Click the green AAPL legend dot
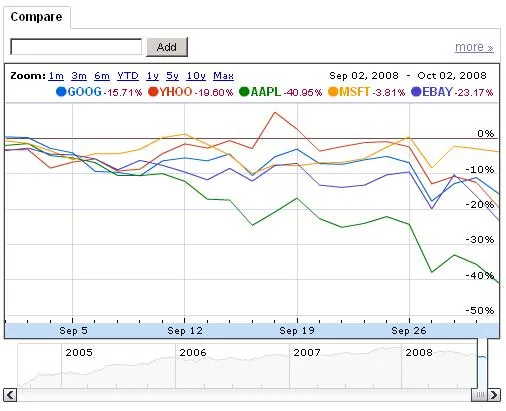The height and width of the screenshot is (411, 506). point(244,92)
